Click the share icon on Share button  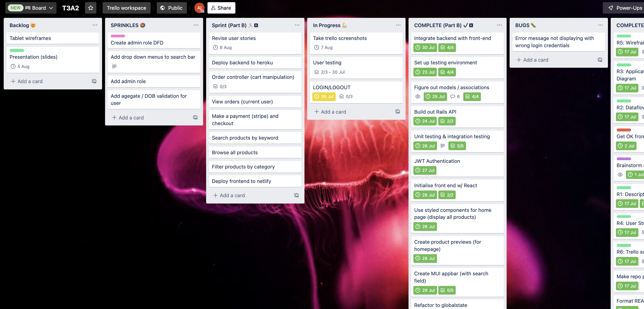213,7
